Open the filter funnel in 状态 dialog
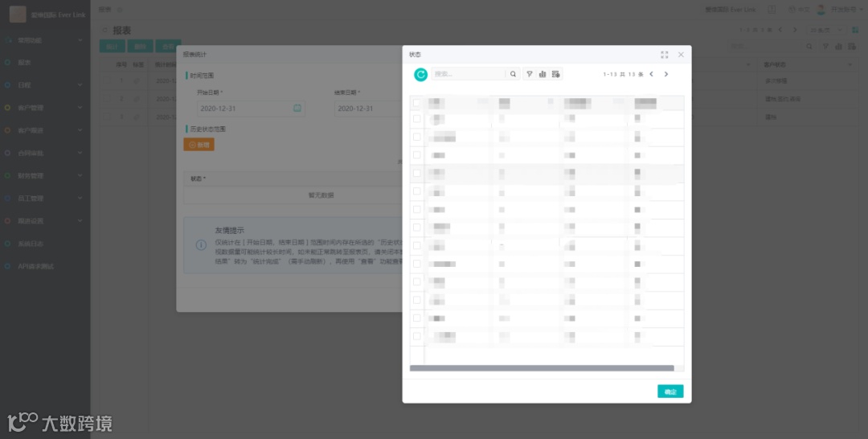 (x=529, y=74)
